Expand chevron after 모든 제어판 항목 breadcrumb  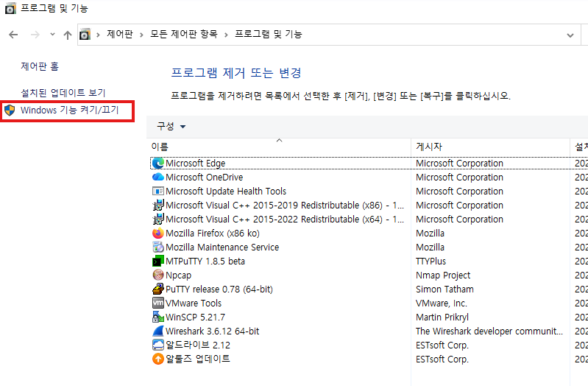(226, 35)
